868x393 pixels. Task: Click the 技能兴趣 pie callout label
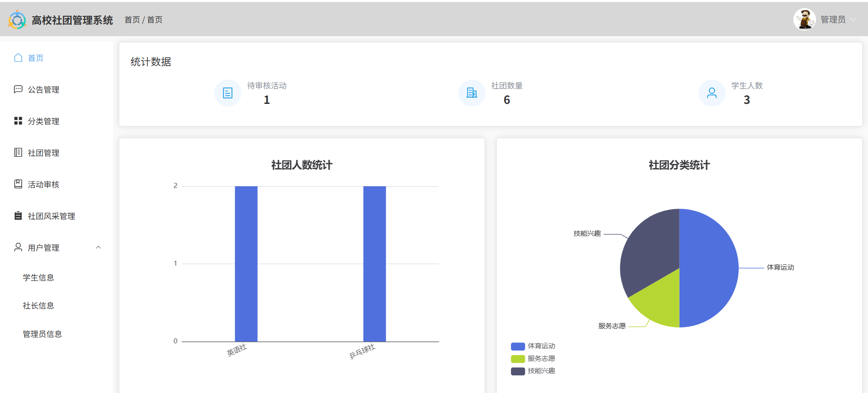[x=587, y=234]
